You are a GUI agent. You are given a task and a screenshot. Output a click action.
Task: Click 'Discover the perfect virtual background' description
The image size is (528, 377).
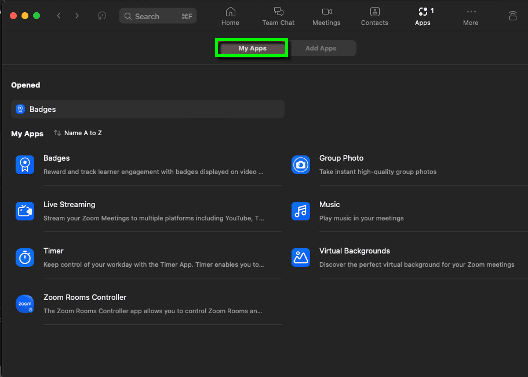pos(417,265)
